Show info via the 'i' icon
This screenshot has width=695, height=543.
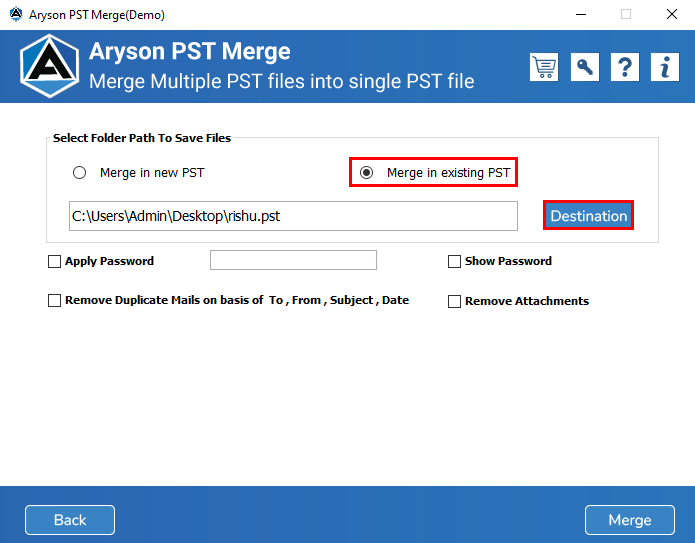[x=664, y=67]
